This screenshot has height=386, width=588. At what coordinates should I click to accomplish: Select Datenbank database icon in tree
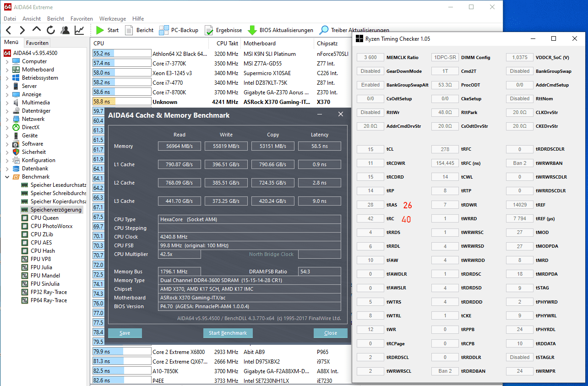click(16, 169)
